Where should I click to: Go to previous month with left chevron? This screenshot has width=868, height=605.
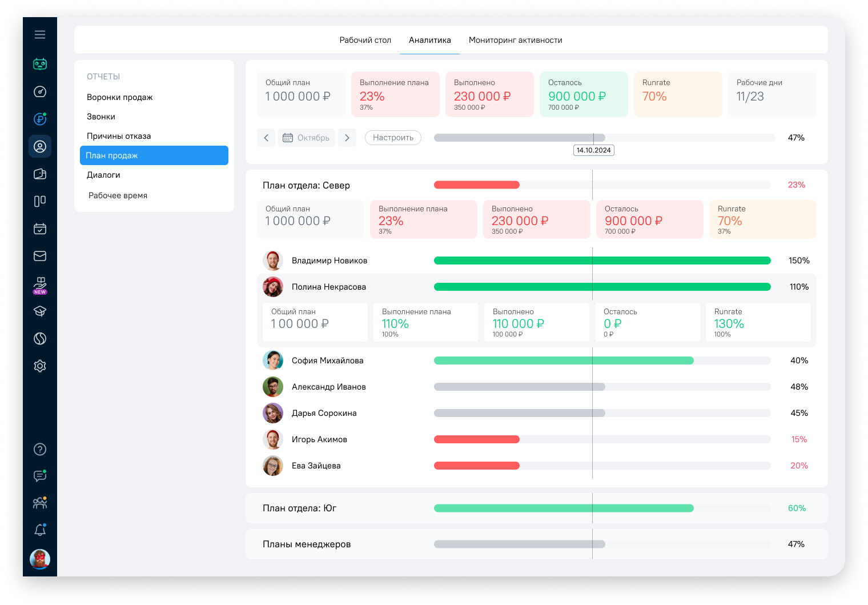(x=266, y=138)
